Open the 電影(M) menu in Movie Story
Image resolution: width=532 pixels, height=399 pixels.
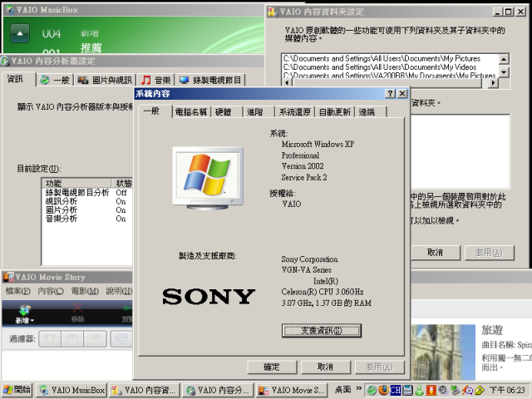click(85, 291)
